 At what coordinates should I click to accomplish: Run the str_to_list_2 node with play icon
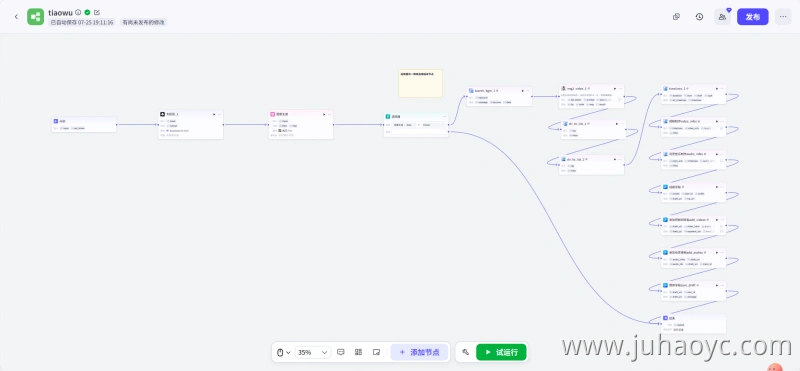pyautogui.click(x=615, y=159)
